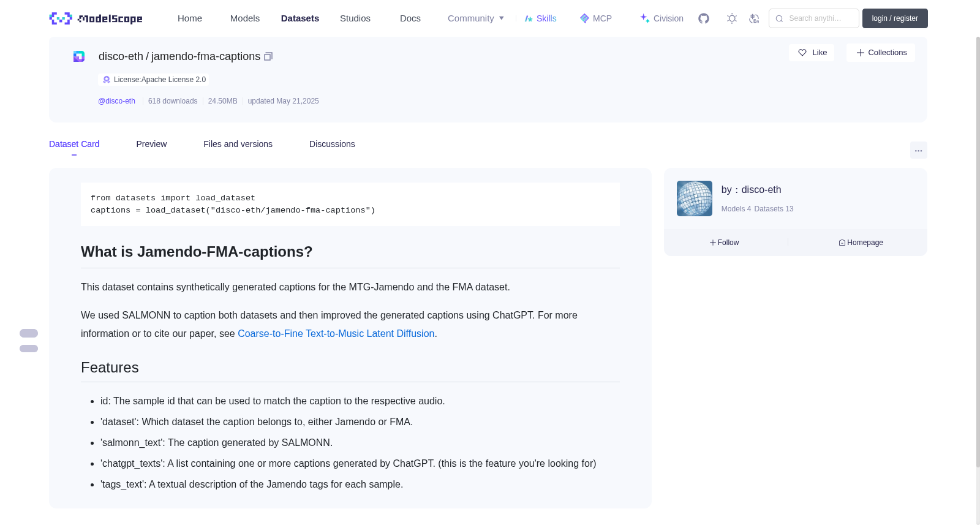This screenshot has height=525, width=980.
Task: Click the 'captions = load_dataset(...)' code line
Action: [x=233, y=210]
